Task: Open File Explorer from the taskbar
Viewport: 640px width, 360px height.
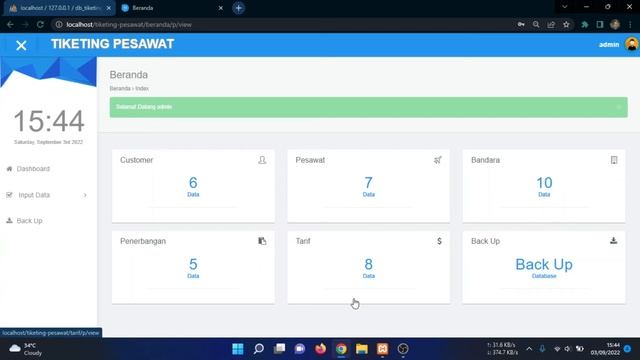Action: click(x=362, y=349)
